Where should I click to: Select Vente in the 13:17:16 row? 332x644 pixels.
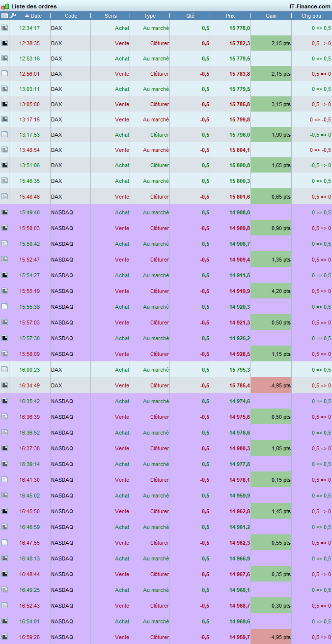[x=122, y=119]
